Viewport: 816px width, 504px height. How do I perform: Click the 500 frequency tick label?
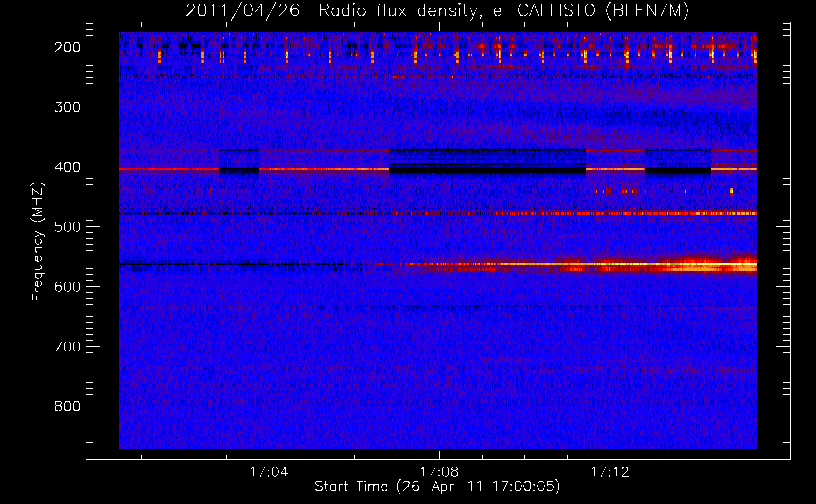(68, 227)
